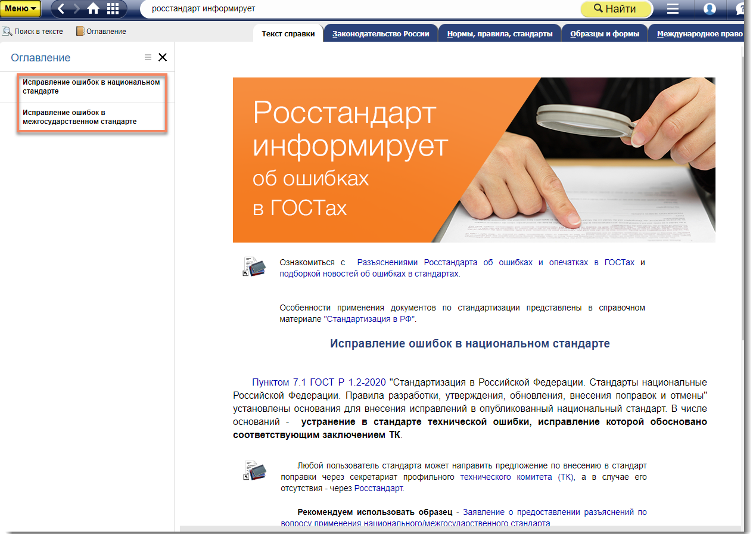Open the Стандартизация в РФ link

pyautogui.click(x=369, y=319)
